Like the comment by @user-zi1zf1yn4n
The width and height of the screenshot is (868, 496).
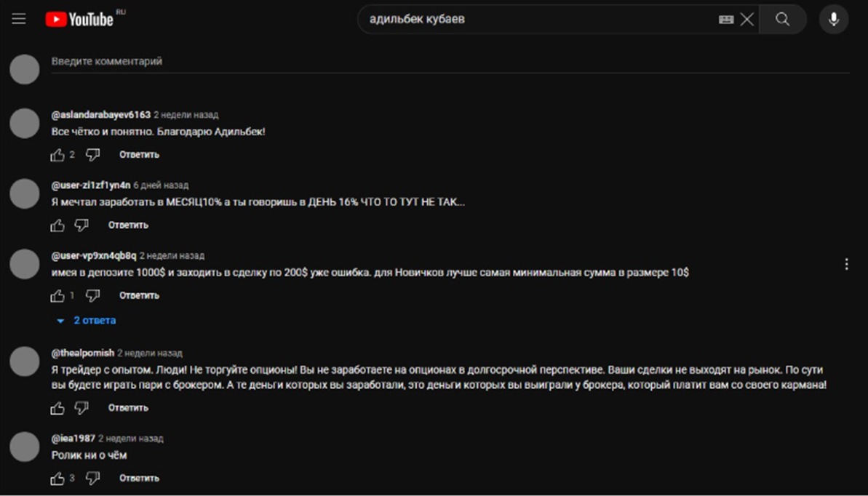click(57, 225)
